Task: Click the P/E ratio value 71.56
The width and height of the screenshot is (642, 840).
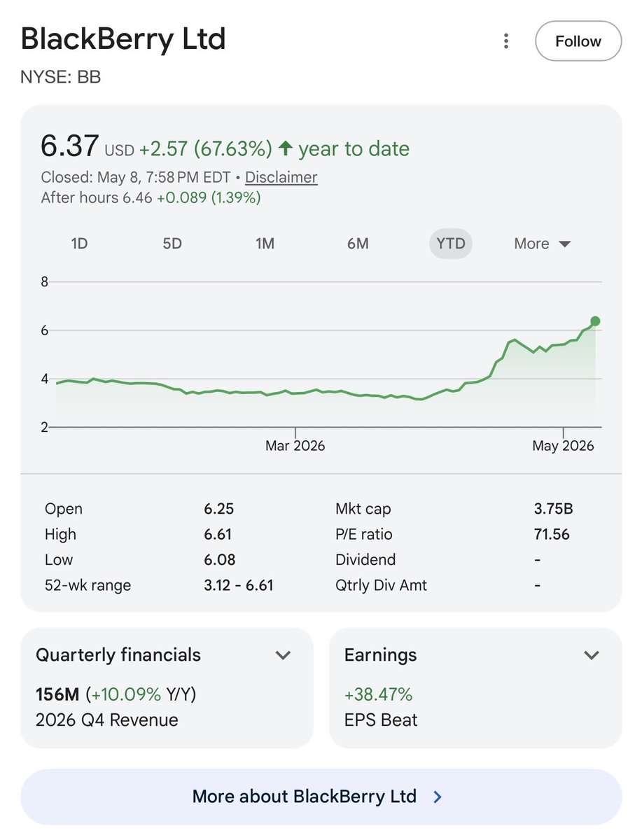Action: click(x=552, y=534)
